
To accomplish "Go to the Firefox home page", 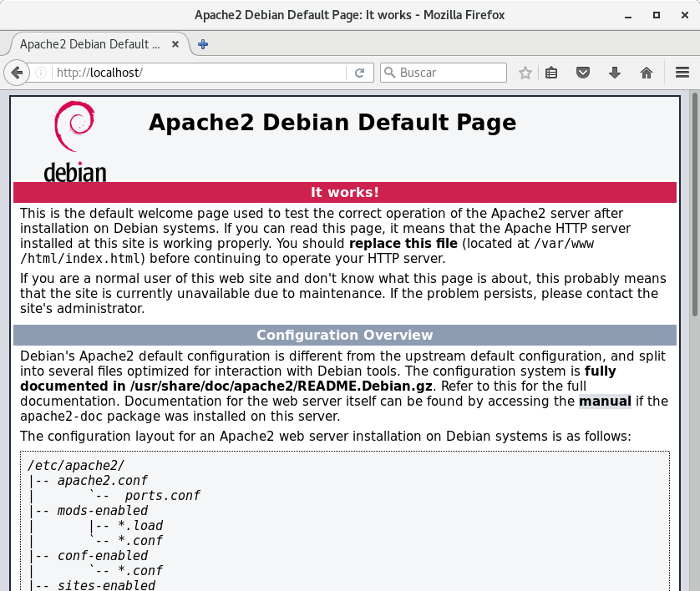I will click(646, 73).
